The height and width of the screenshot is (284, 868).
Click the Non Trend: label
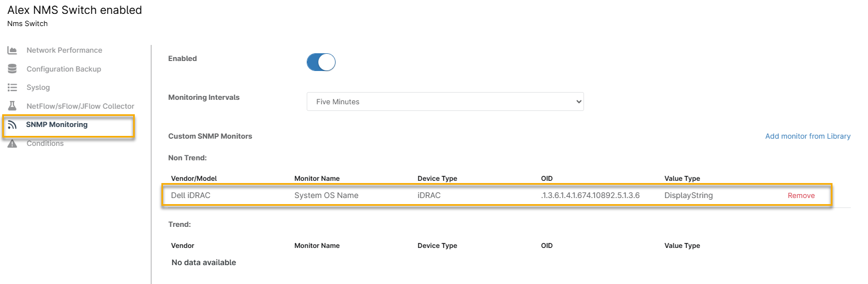(187, 158)
